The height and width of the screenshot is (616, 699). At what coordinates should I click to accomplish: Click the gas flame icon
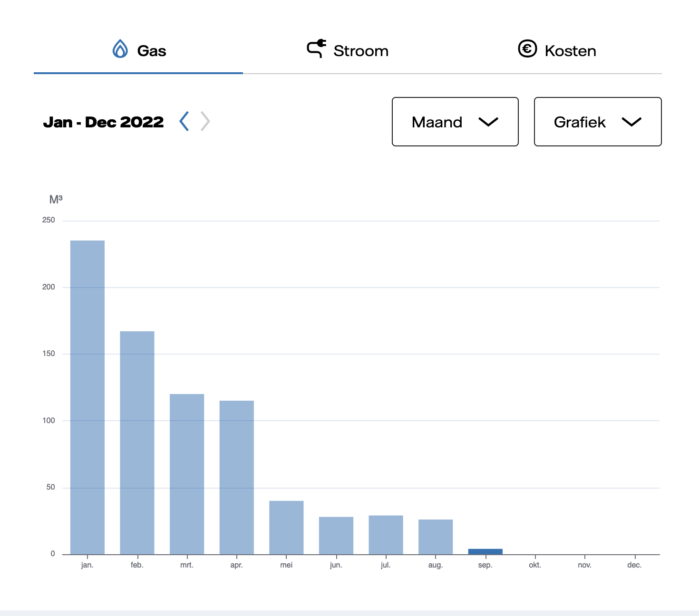coord(120,49)
